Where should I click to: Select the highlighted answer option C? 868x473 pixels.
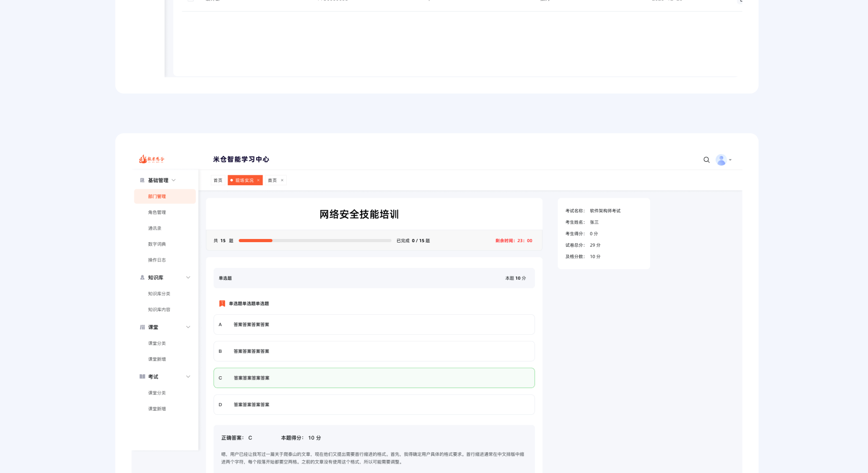click(374, 378)
